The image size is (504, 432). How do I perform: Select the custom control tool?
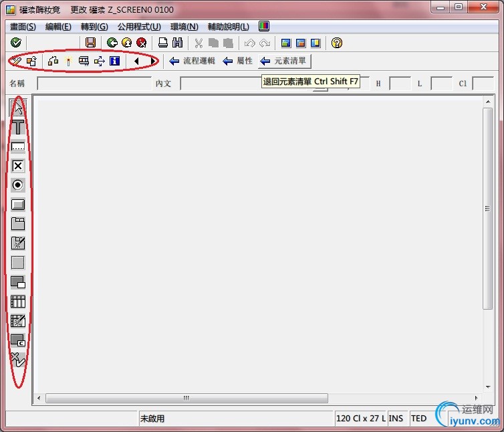17,340
